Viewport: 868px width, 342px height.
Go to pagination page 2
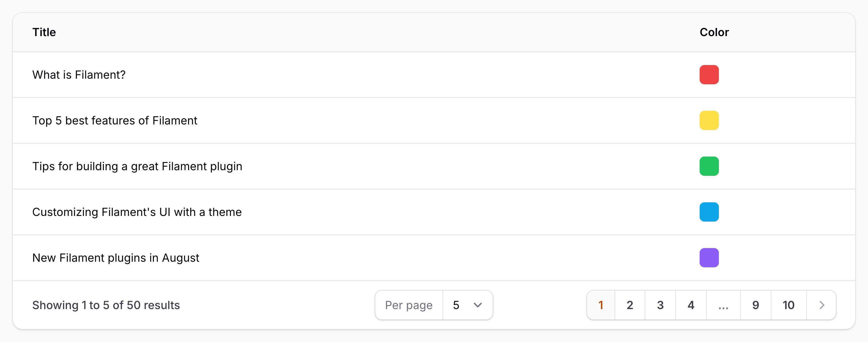pyautogui.click(x=630, y=305)
